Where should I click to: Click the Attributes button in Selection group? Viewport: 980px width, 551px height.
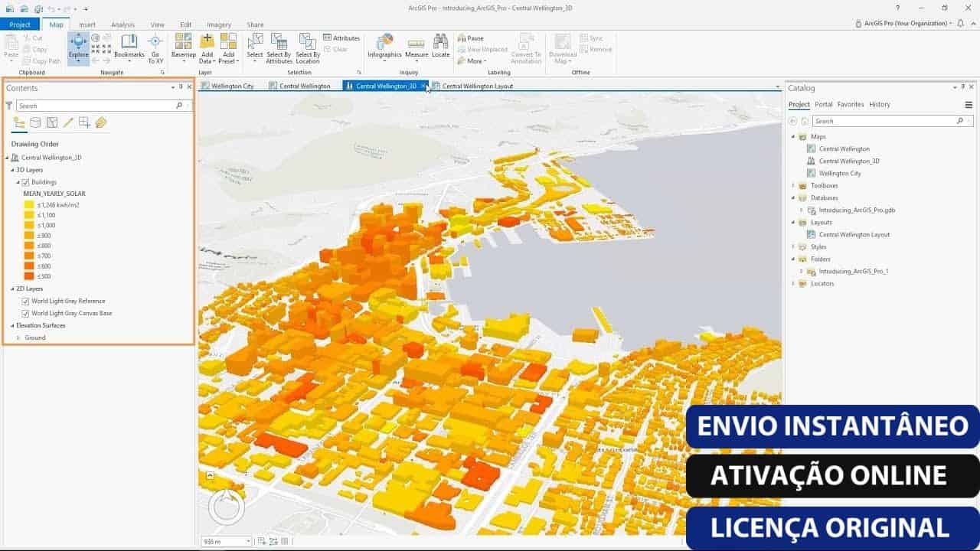click(341, 38)
